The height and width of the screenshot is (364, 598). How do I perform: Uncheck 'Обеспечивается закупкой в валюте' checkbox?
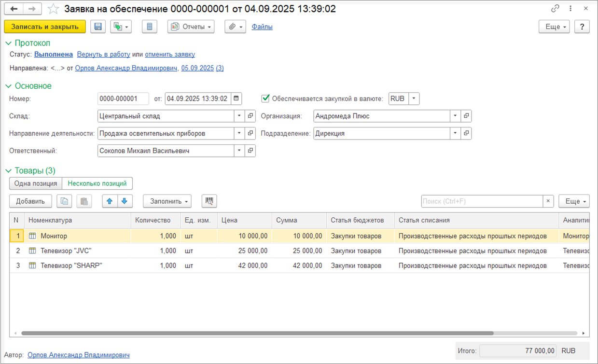pos(265,98)
